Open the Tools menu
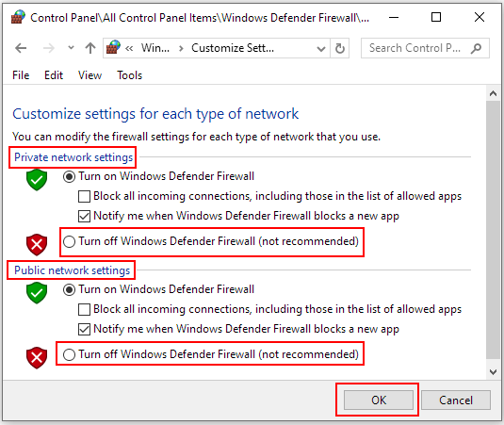The image size is (504, 425). [130, 75]
